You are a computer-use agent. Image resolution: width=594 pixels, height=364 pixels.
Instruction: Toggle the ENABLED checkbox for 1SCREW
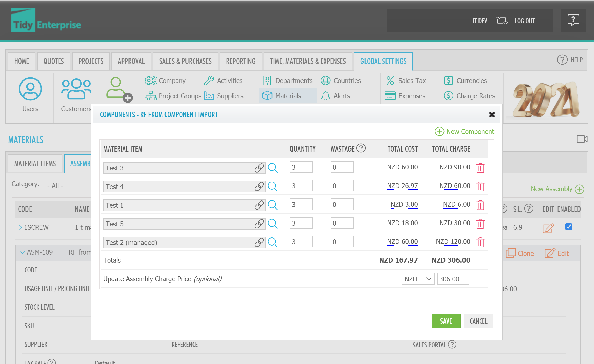coord(569,227)
